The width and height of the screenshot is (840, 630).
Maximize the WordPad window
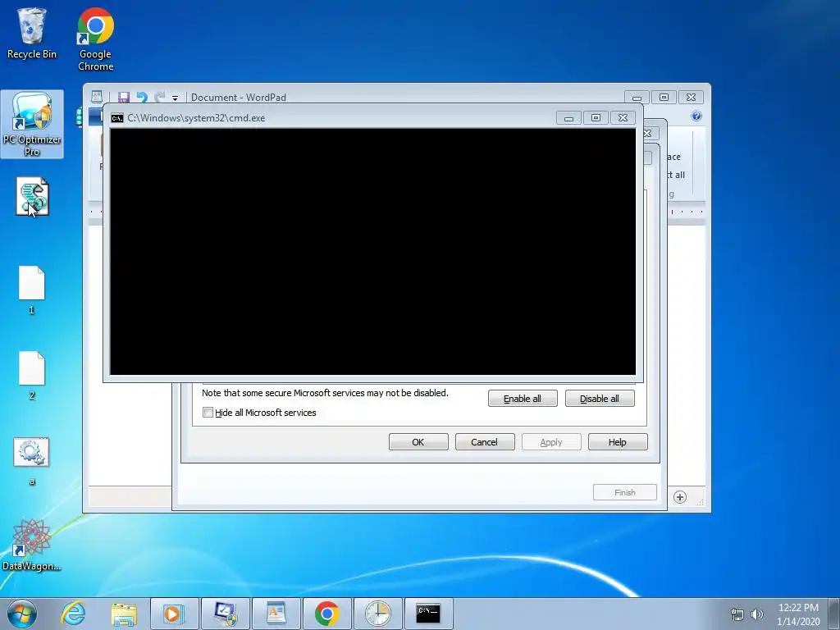pos(664,98)
